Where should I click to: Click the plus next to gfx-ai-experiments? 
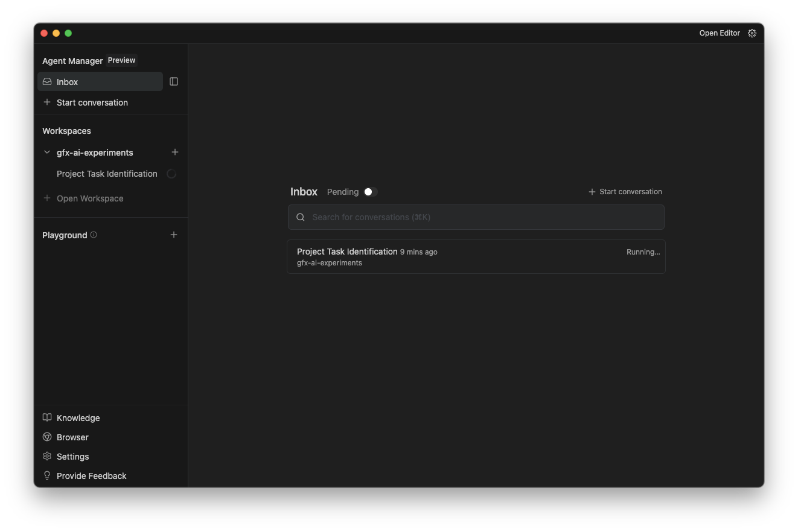[175, 152]
